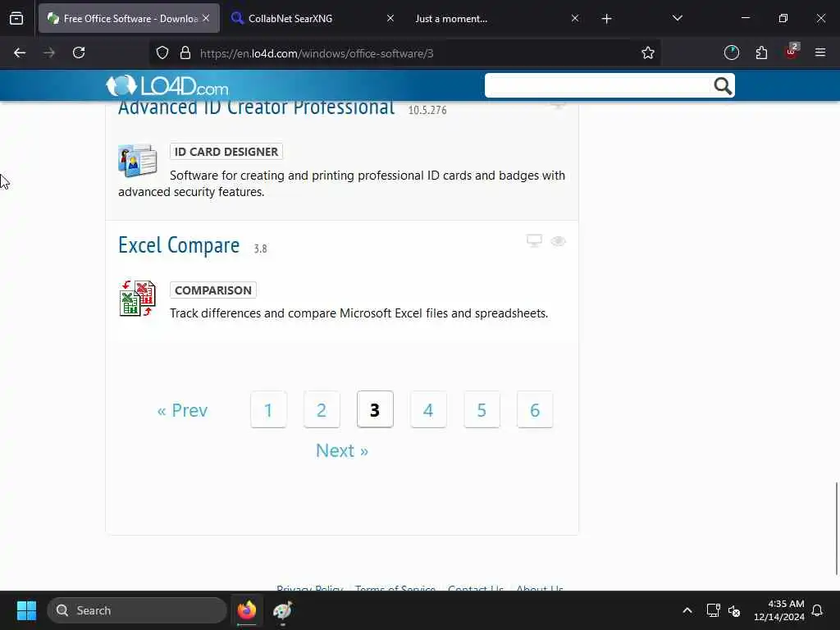Click the version number 10.5.276
This screenshot has width=840, height=630.
click(x=427, y=111)
